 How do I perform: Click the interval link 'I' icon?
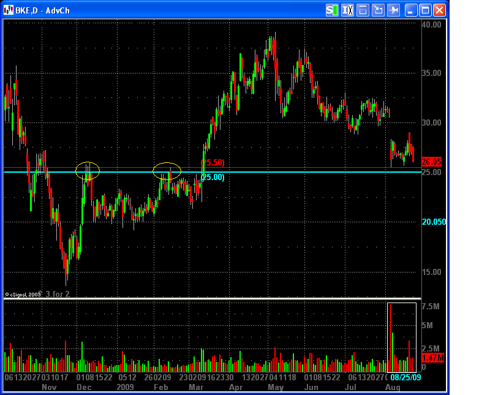click(x=347, y=10)
